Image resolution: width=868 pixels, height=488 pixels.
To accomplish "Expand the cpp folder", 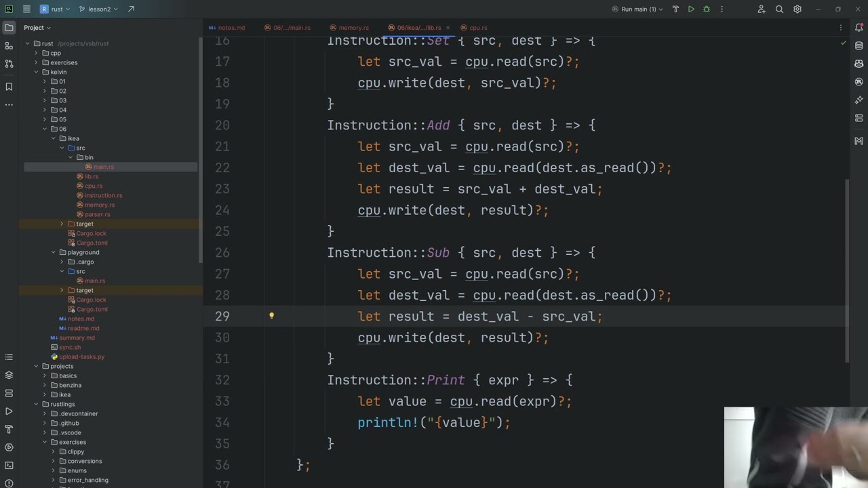I will (37, 53).
